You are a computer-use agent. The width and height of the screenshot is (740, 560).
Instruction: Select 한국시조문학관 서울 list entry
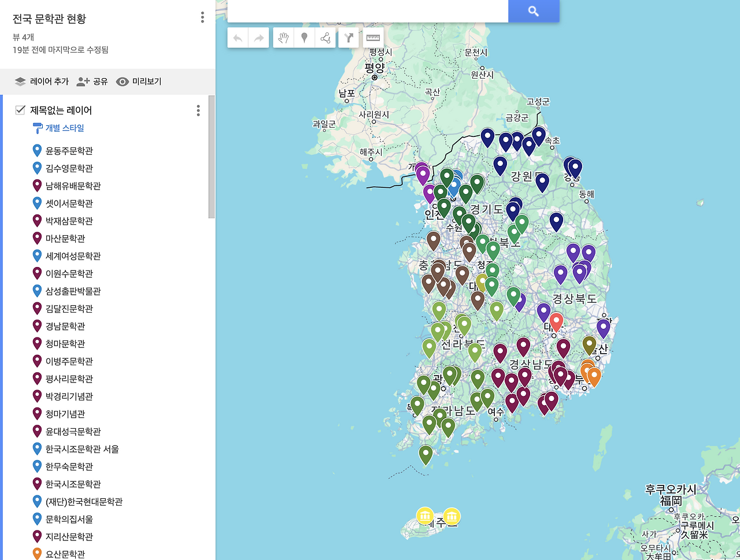point(82,449)
